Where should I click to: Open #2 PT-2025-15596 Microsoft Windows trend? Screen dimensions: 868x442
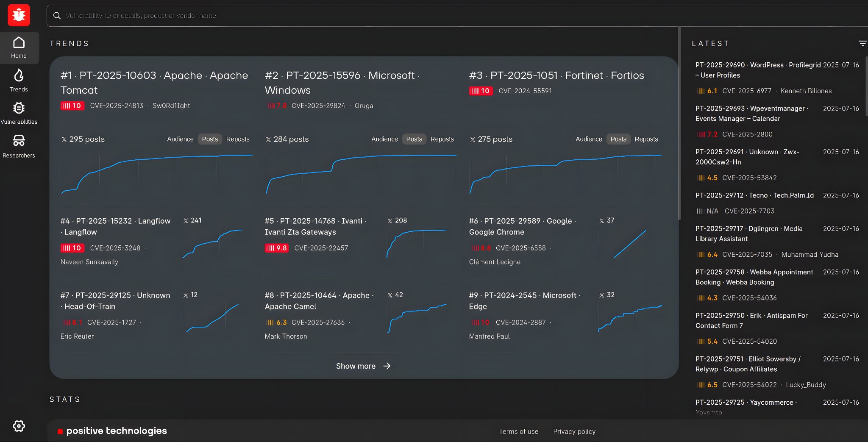(x=342, y=83)
